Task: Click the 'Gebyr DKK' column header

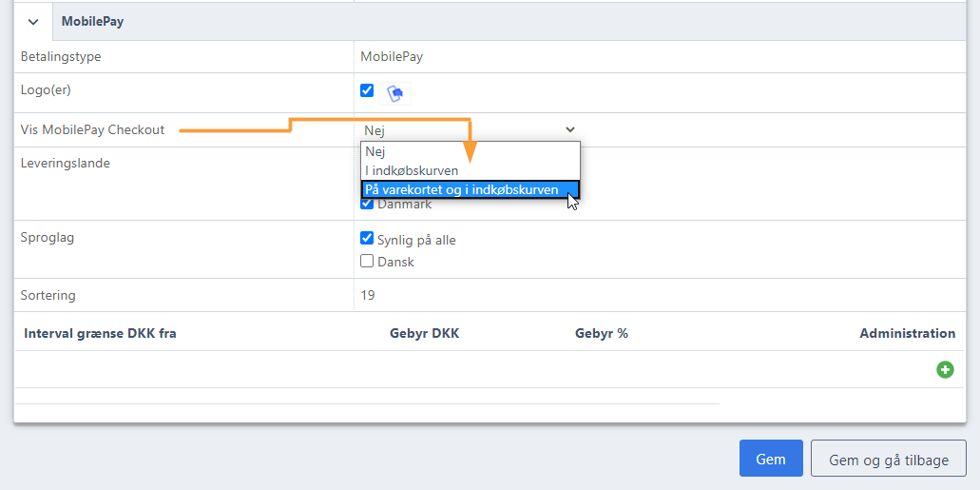Action: click(x=424, y=334)
